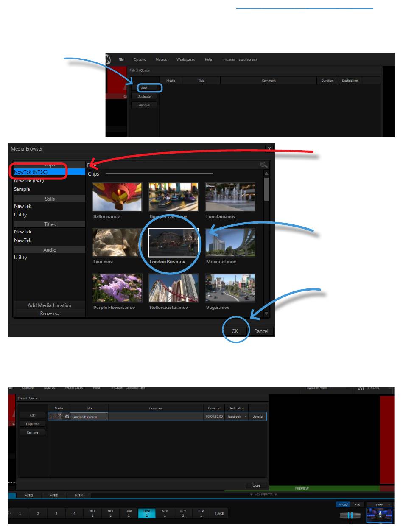This screenshot has height=532, width=403.
Task: Confirm selection with the OK button
Action: (x=235, y=331)
